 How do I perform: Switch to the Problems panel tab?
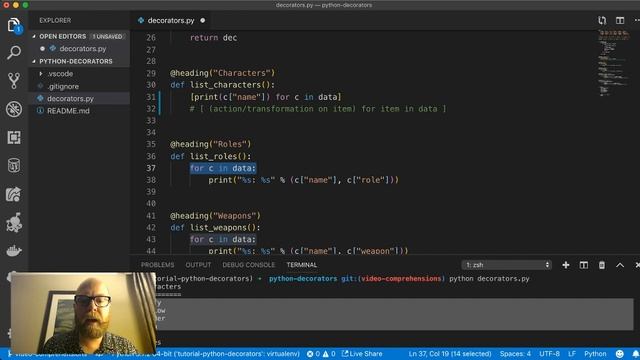click(158, 265)
